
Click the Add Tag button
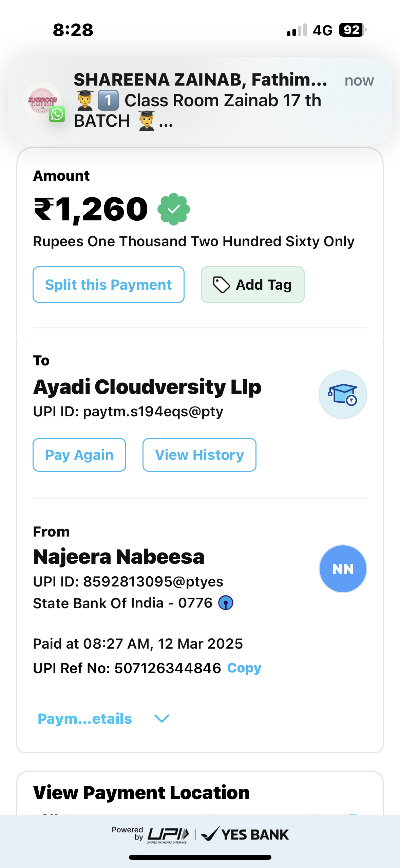point(252,285)
